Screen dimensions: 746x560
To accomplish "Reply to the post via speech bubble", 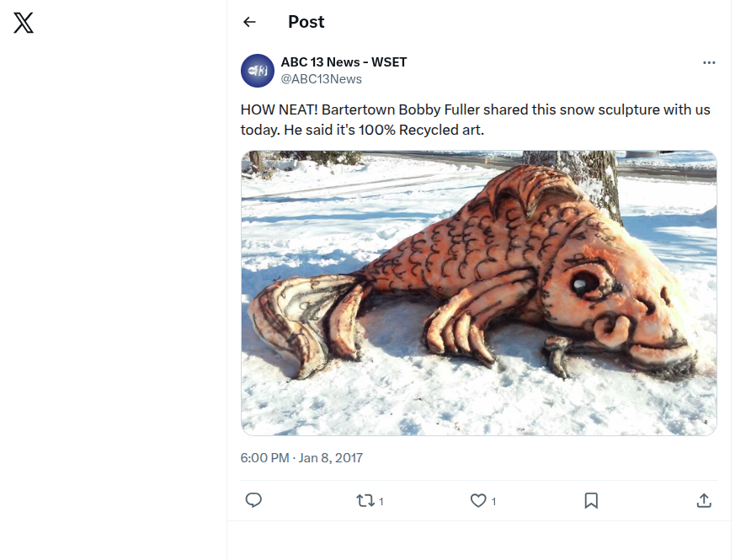I will point(253,500).
